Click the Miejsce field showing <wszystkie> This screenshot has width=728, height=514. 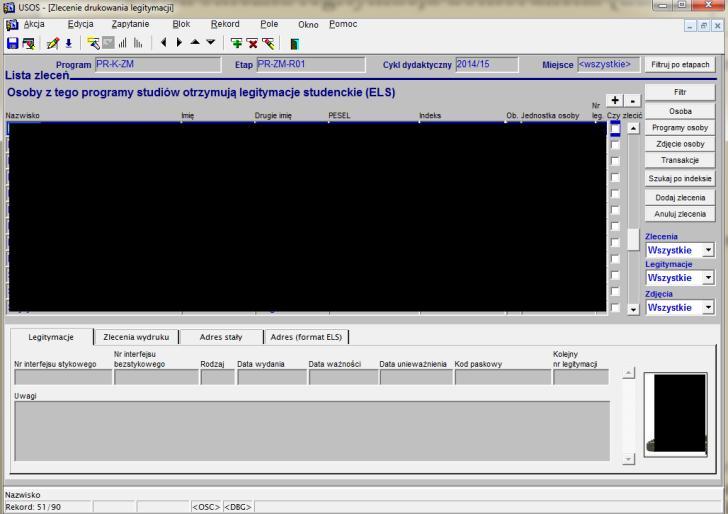(x=609, y=65)
